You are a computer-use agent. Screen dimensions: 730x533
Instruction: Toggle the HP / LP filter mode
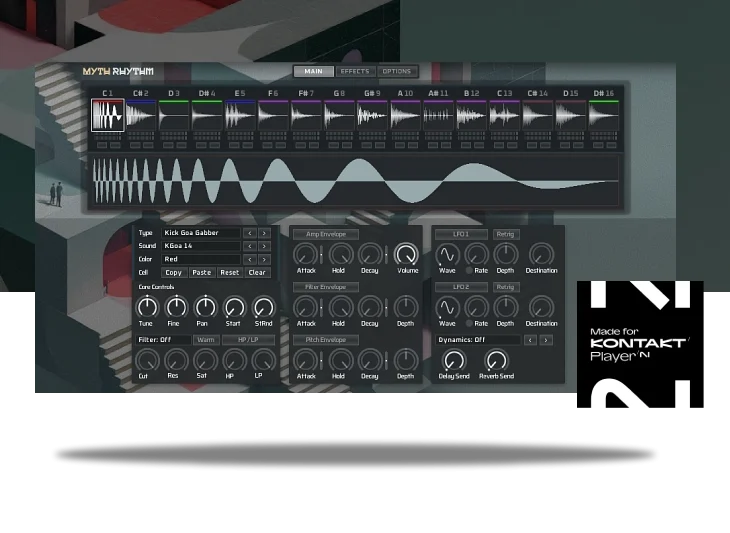(x=248, y=340)
